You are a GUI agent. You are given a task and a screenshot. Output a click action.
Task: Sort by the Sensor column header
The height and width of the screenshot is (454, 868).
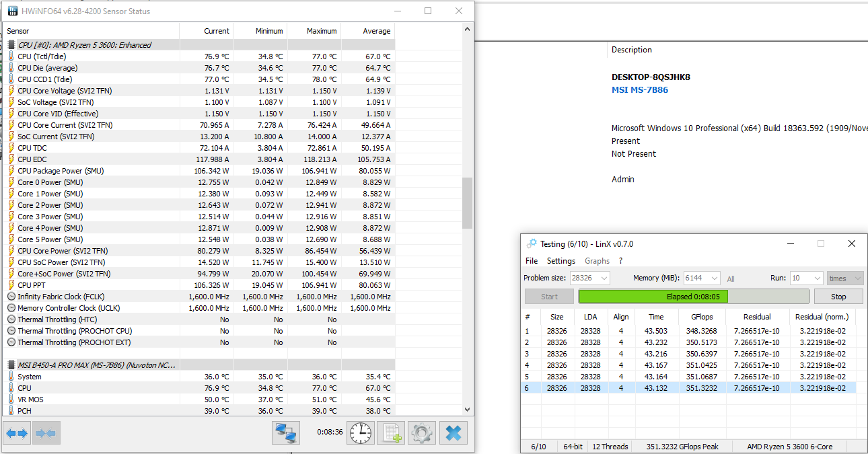91,31
